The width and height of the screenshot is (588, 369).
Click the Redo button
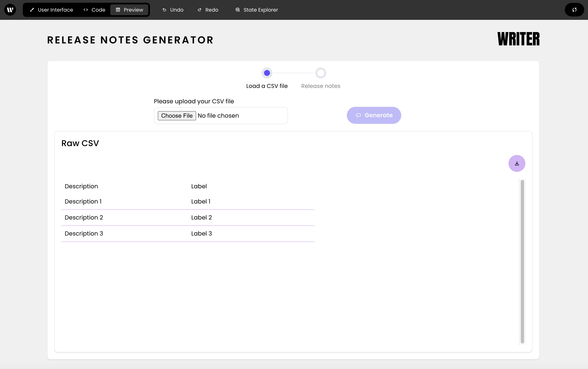208,10
